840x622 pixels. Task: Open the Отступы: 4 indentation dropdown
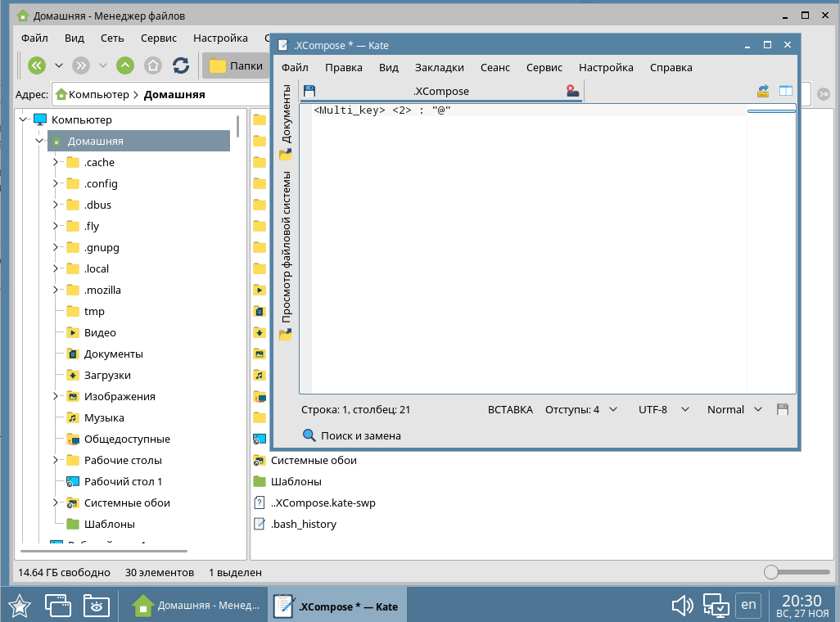[580, 409]
